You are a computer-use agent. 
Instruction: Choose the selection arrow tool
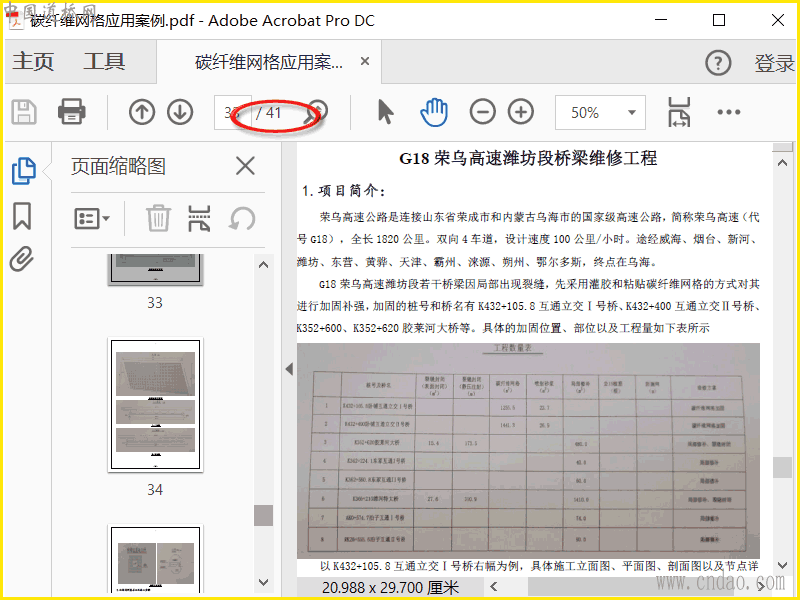click(x=385, y=112)
